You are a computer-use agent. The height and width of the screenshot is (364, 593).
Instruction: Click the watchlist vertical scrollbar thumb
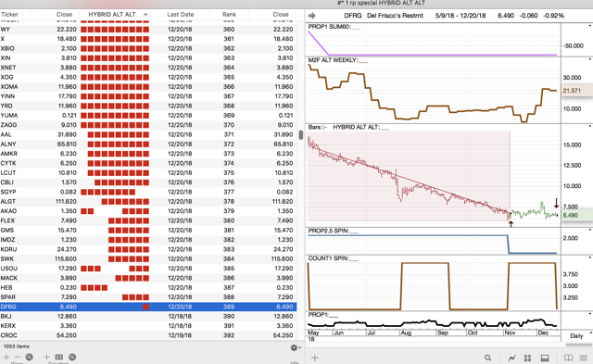pyautogui.click(x=300, y=135)
